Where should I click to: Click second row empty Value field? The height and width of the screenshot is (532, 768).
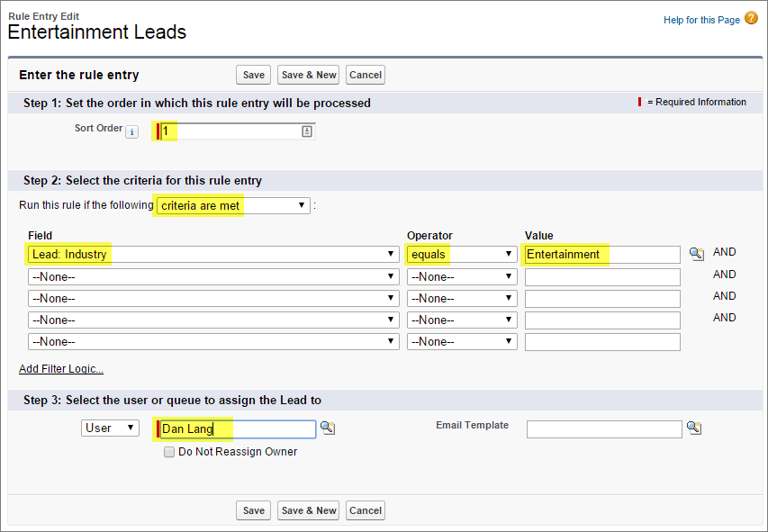pos(602,276)
